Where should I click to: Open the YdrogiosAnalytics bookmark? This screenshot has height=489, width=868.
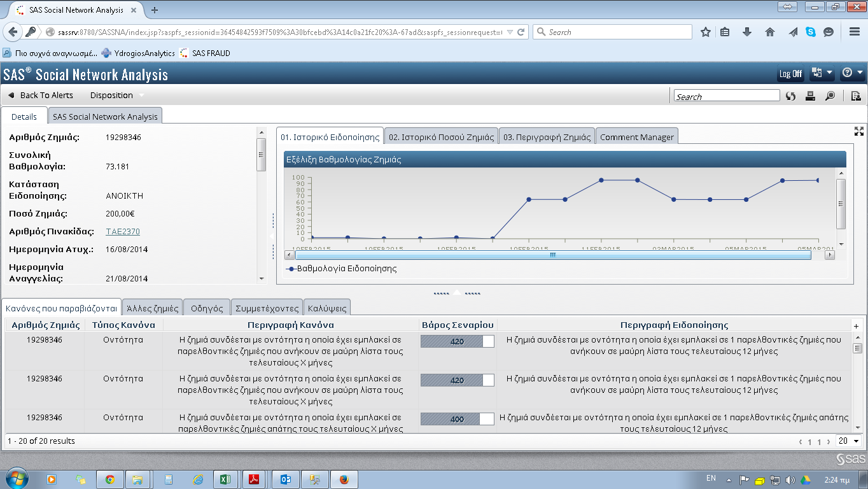point(139,53)
